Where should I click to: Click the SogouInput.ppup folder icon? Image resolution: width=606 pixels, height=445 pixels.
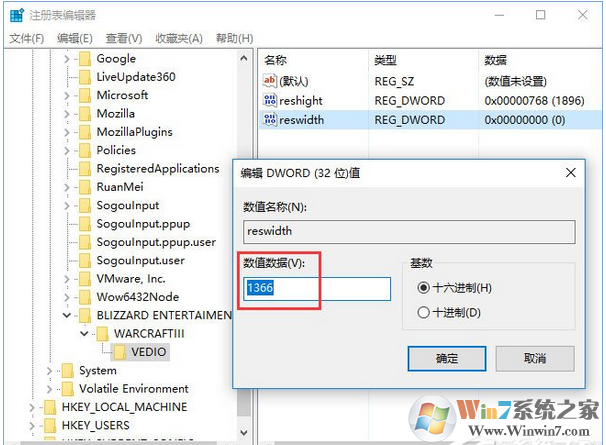85,224
